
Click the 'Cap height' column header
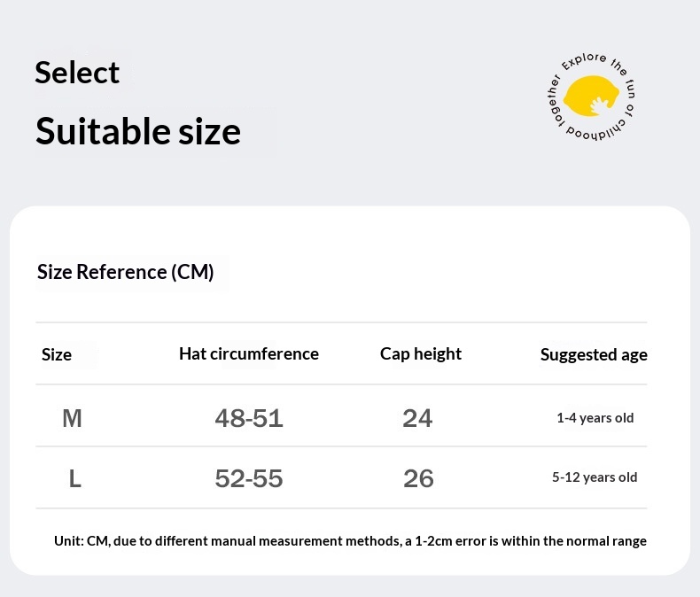coord(421,353)
